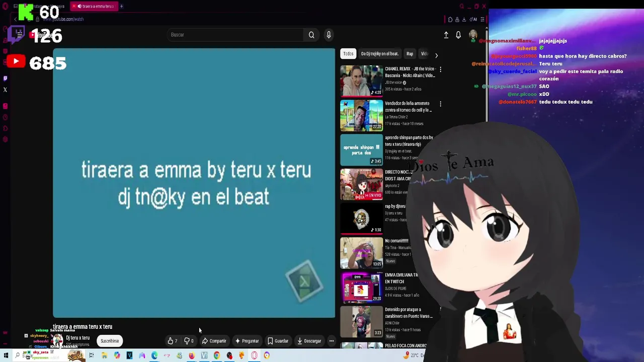Open the Vendedor de leña video thumbnail

(x=361, y=115)
